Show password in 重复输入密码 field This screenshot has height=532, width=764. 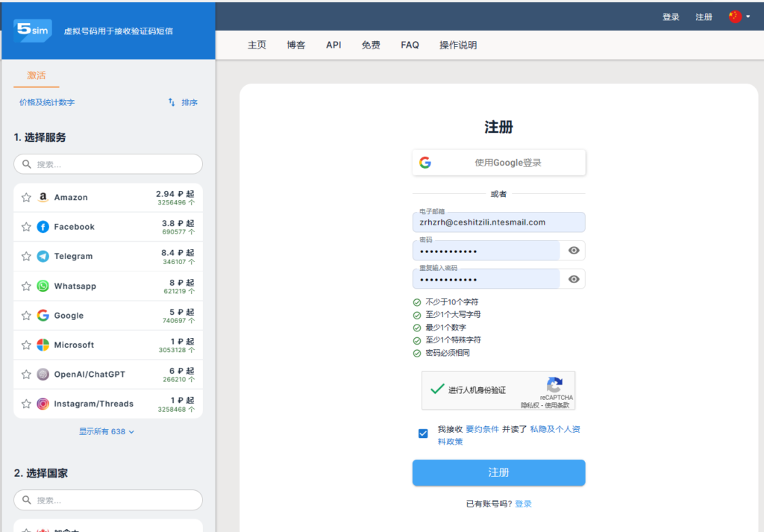click(x=573, y=279)
